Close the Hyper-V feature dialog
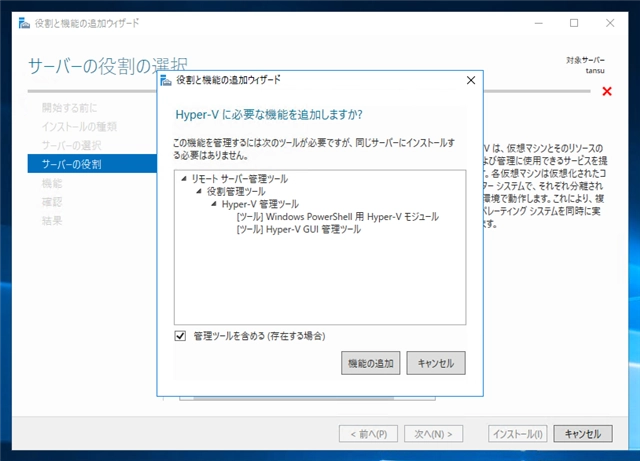The width and height of the screenshot is (640, 461). [x=471, y=80]
